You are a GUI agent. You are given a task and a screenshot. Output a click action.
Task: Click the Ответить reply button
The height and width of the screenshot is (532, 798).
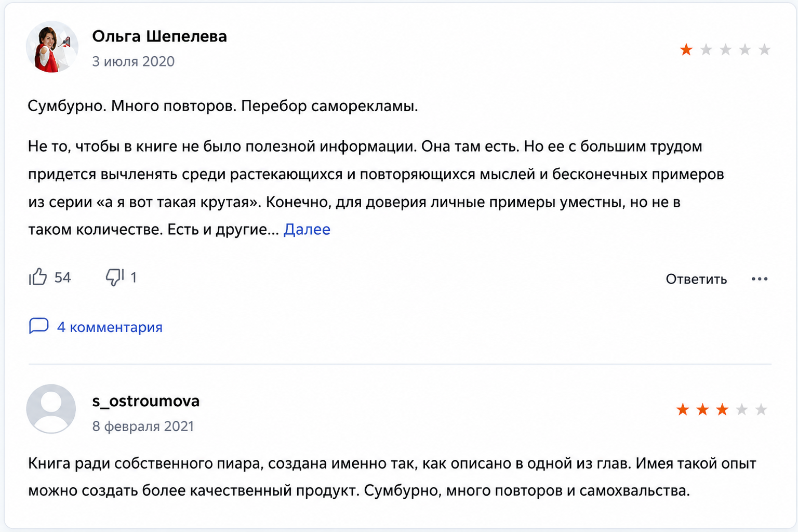(x=696, y=280)
